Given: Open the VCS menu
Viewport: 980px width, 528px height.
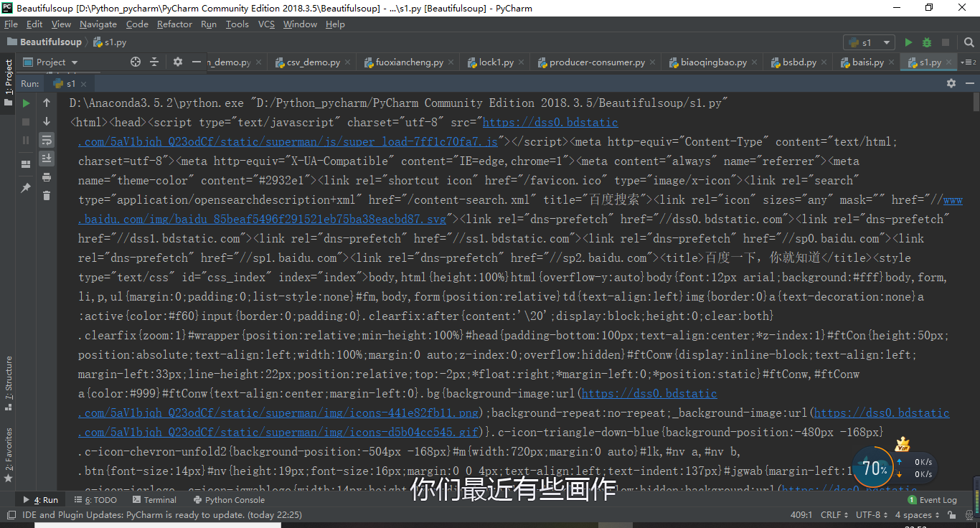Looking at the screenshot, I should pos(266,24).
